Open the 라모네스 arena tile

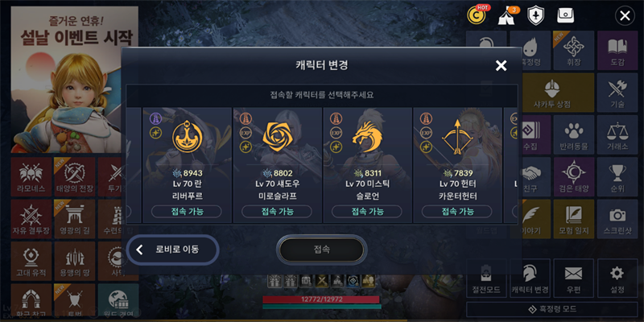tap(31, 176)
